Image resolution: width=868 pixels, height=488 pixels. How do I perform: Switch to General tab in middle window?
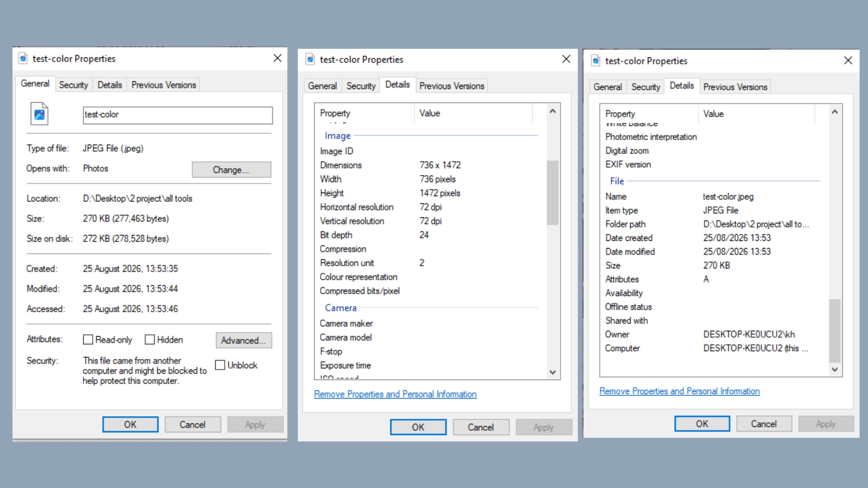(x=322, y=86)
